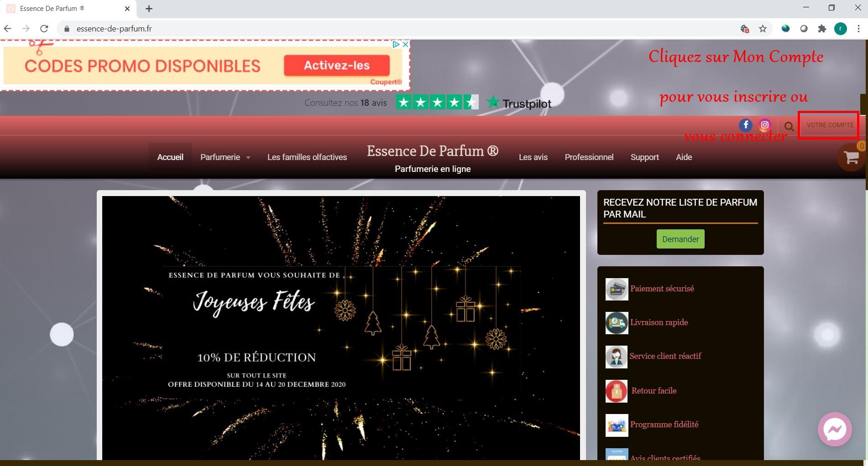Select the Essence De Parfum browser tab
This screenshot has width=868, height=466.
(68, 8)
